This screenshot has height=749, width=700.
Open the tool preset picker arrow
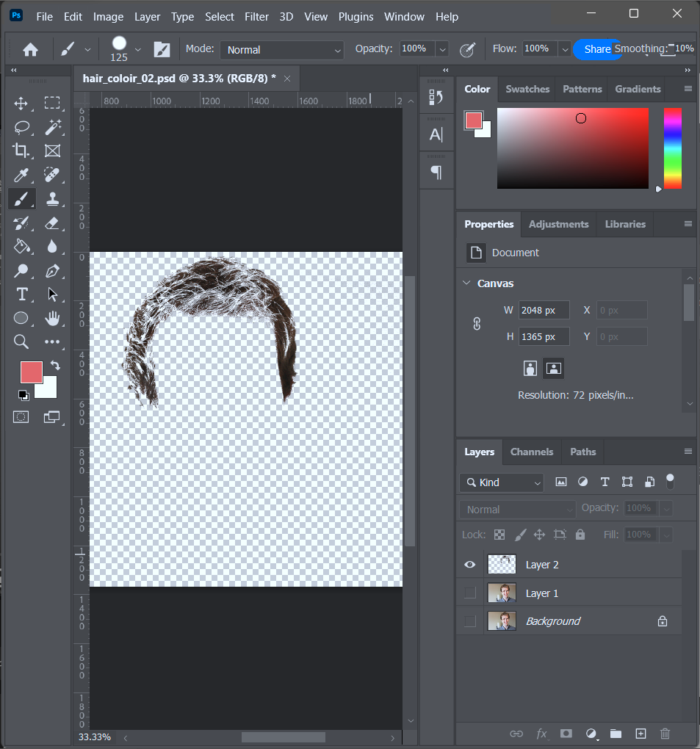pos(87,50)
